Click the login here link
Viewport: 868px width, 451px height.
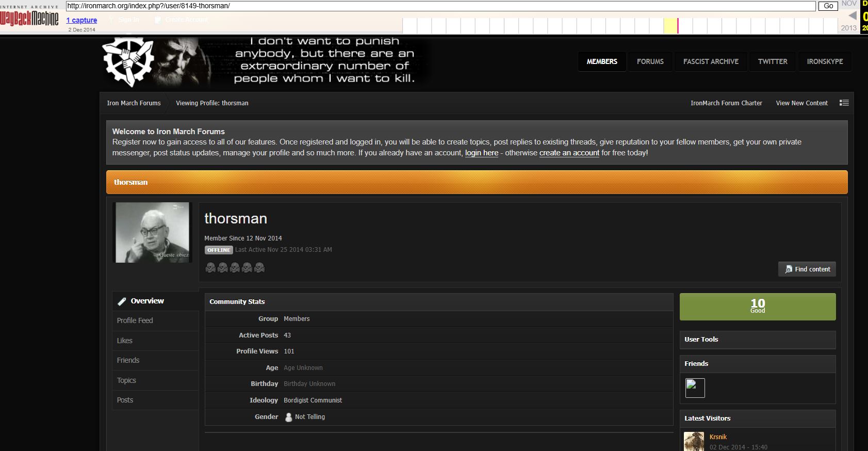coord(482,153)
